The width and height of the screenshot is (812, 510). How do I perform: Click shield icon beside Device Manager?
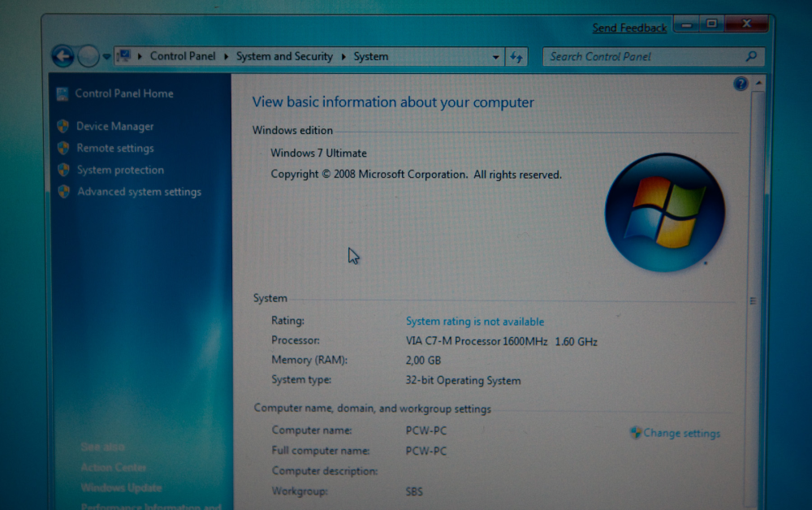(63, 126)
